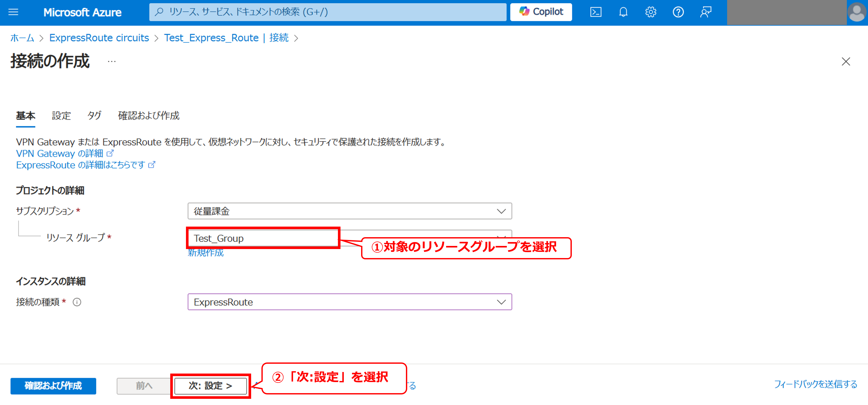Open the Test_Group resource group dropdown
Viewport: 868px width, 405px height.
(263, 238)
